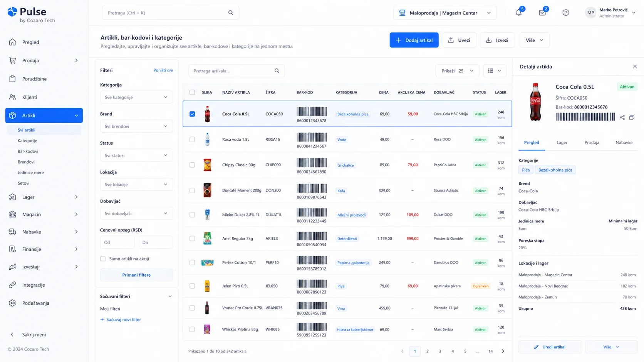Open the Status filter dropdown

click(136, 155)
